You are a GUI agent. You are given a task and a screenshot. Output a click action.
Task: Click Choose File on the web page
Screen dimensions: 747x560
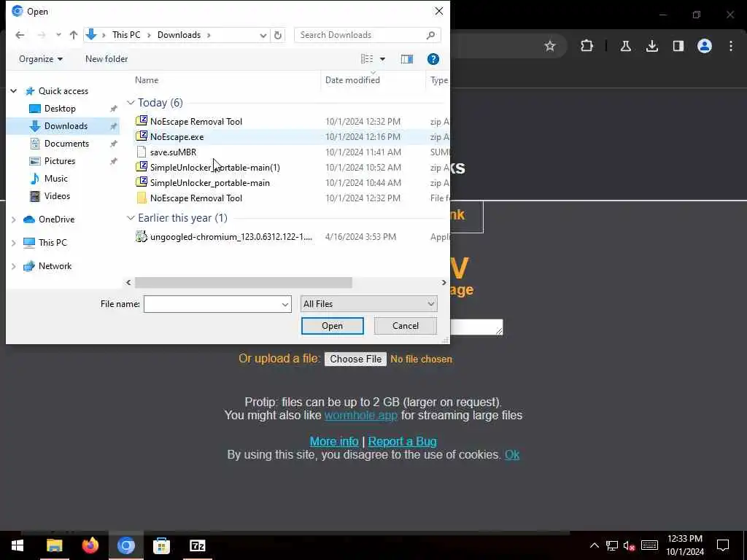tap(355, 359)
